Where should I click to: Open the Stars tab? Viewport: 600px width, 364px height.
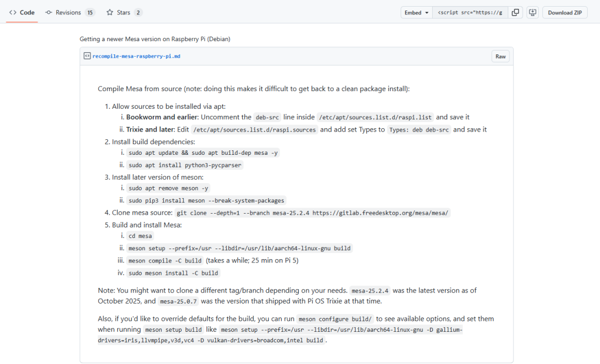tap(123, 12)
